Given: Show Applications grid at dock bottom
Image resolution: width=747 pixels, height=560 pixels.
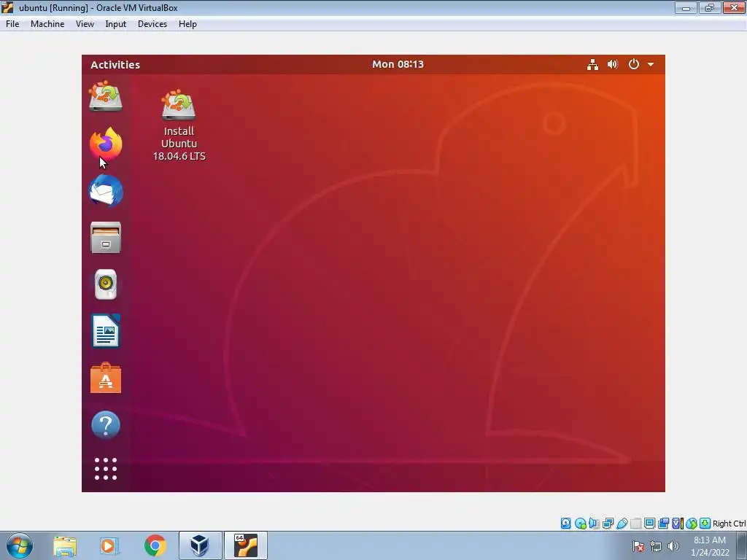Looking at the screenshot, I should [x=106, y=469].
